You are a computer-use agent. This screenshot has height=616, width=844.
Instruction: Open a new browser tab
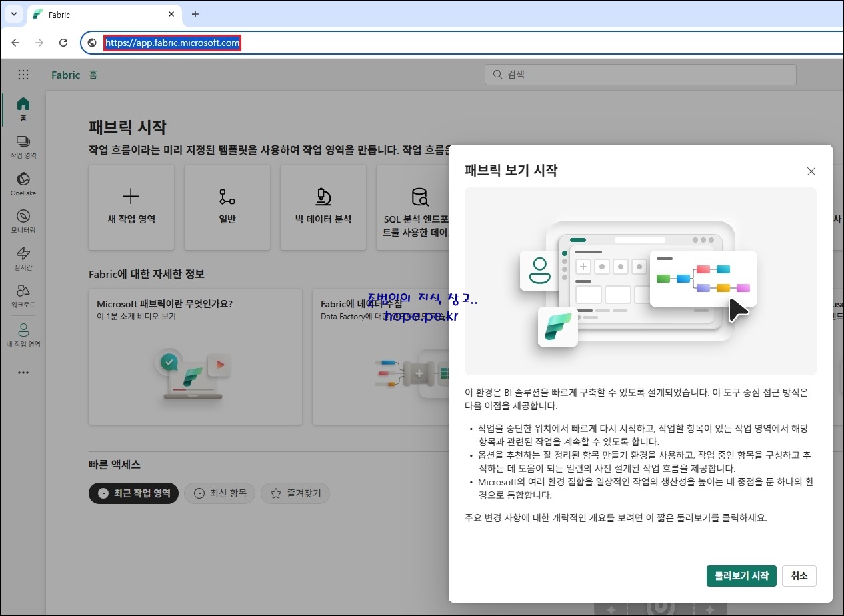195,14
